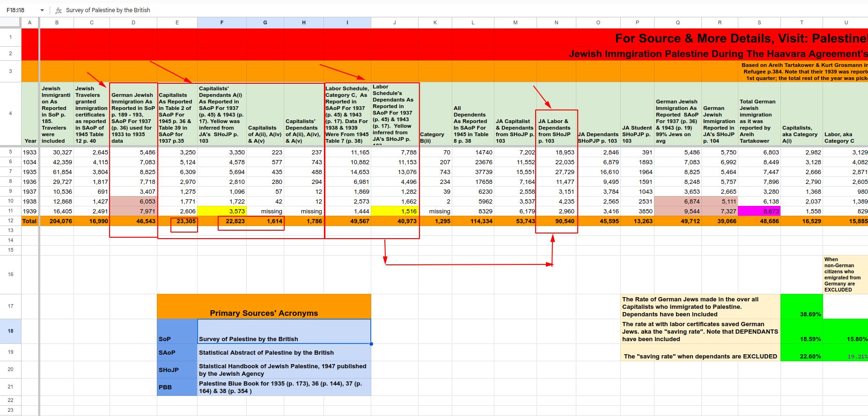Select the Total cell showing 204,076

(57, 221)
